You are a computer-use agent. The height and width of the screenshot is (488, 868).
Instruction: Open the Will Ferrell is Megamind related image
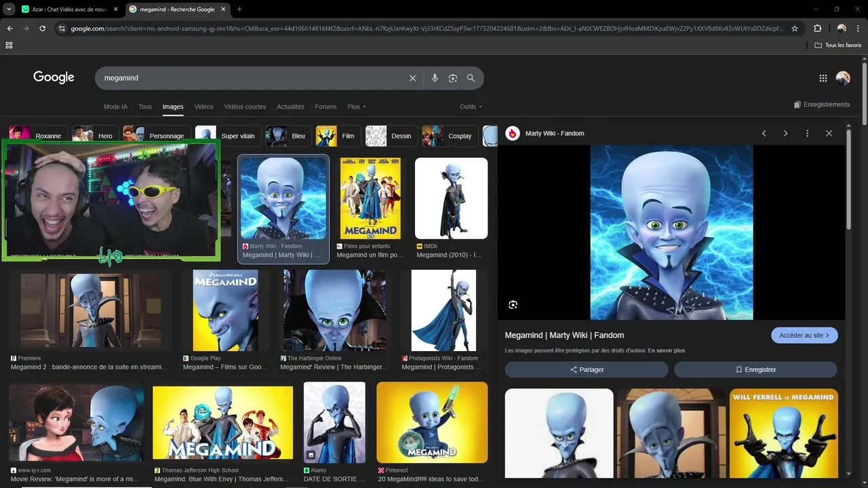coord(784,434)
